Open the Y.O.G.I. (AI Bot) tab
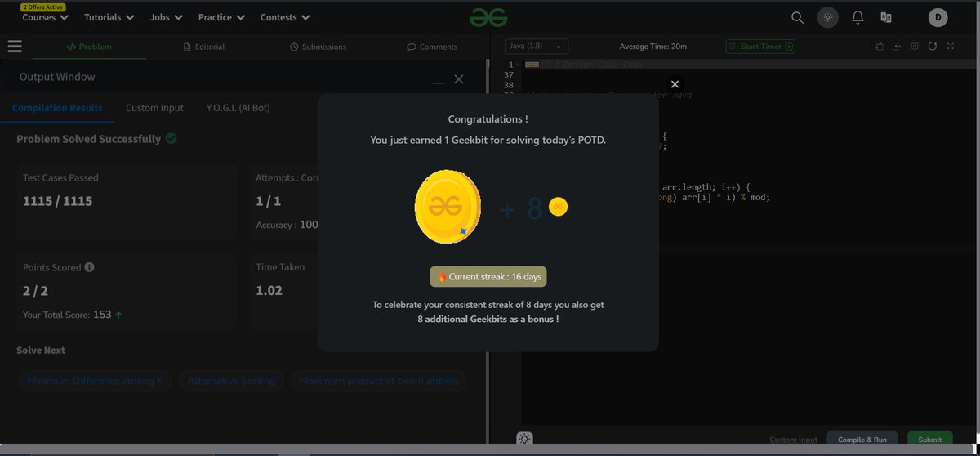980x456 pixels. coord(238,108)
